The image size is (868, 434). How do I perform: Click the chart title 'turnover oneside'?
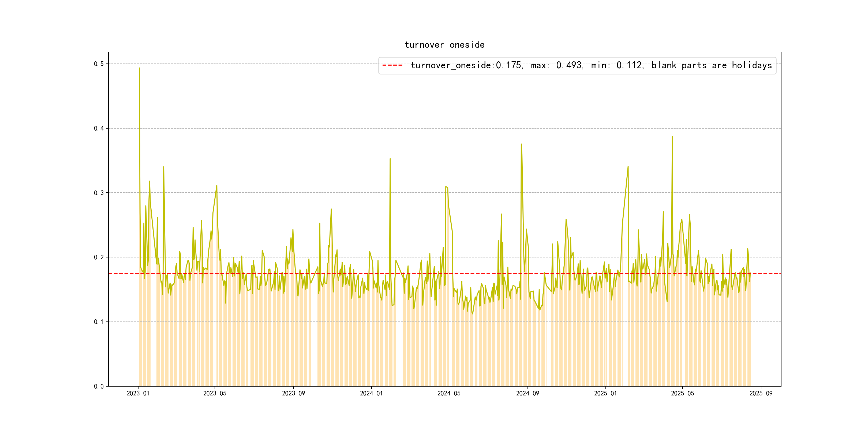pyautogui.click(x=444, y=45)
